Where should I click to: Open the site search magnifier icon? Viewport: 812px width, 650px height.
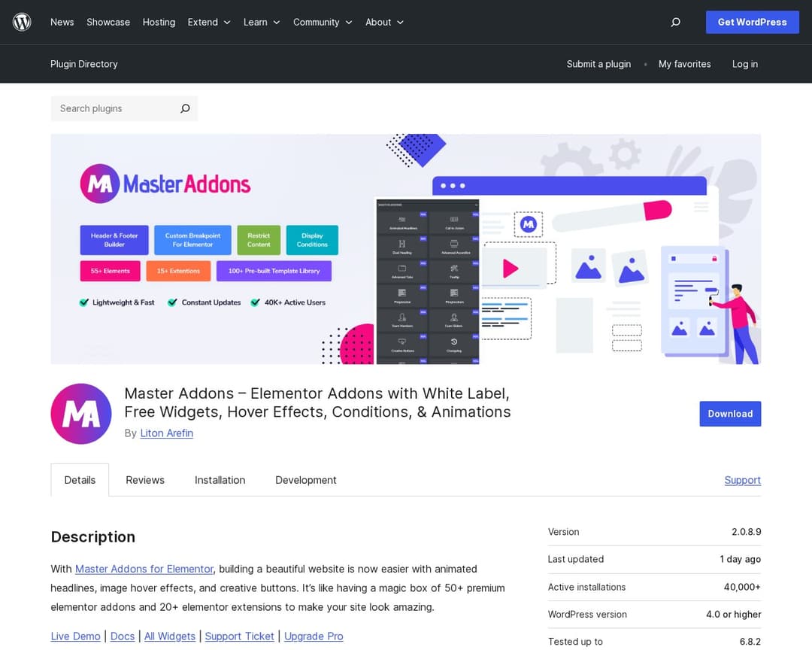click(675, 23)
